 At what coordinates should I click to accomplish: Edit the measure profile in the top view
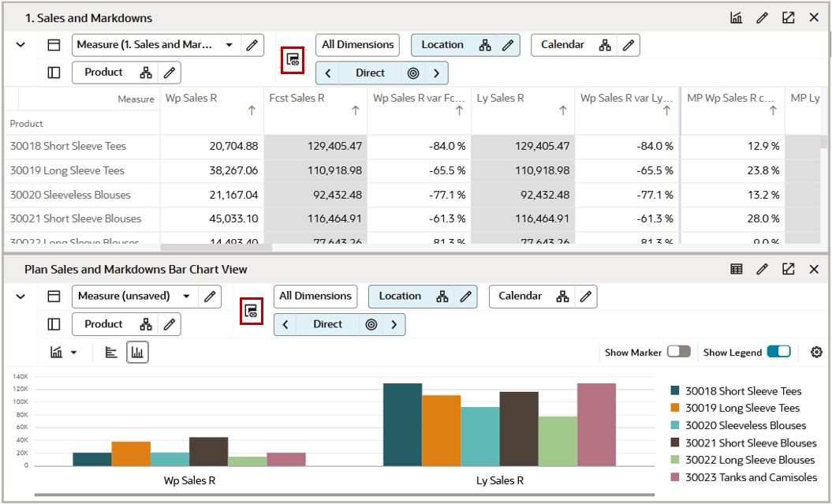click(252, 45)
